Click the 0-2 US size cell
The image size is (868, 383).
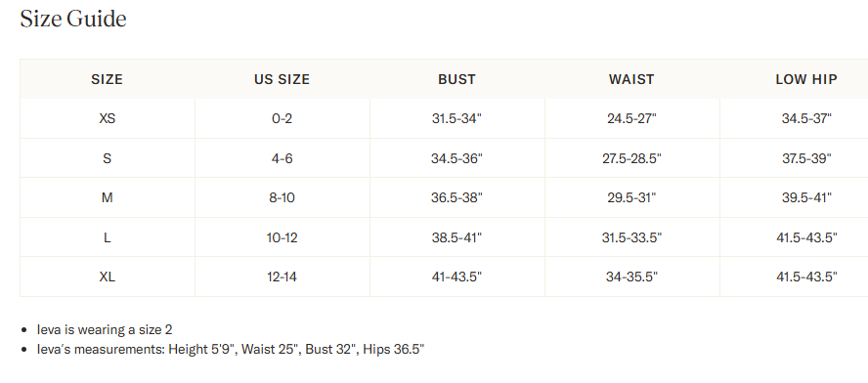tap(282, 118)
